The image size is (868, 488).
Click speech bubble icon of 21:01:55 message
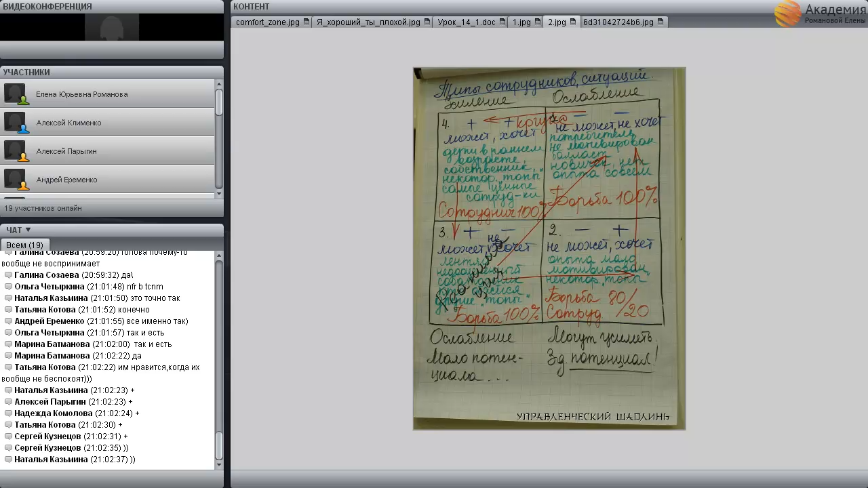pos(9,321)
